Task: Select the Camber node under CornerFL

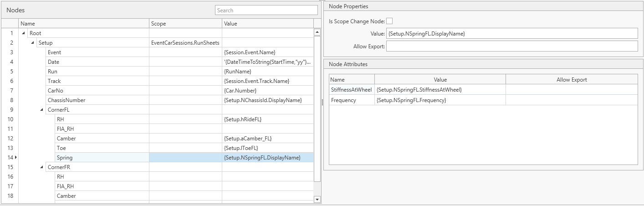Action: point(66,139)
